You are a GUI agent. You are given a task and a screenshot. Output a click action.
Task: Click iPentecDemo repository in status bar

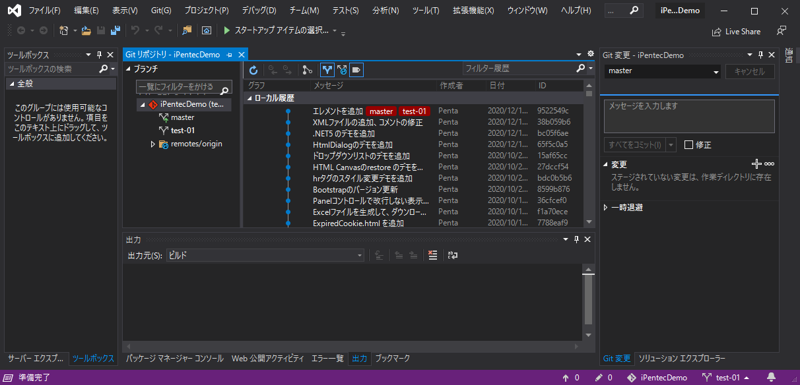tap(657, 378)
